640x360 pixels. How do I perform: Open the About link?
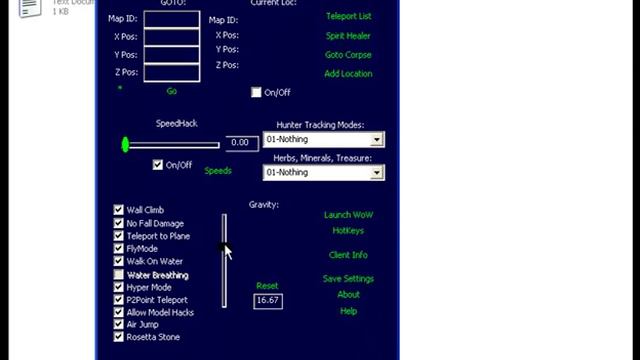(348, 294)
